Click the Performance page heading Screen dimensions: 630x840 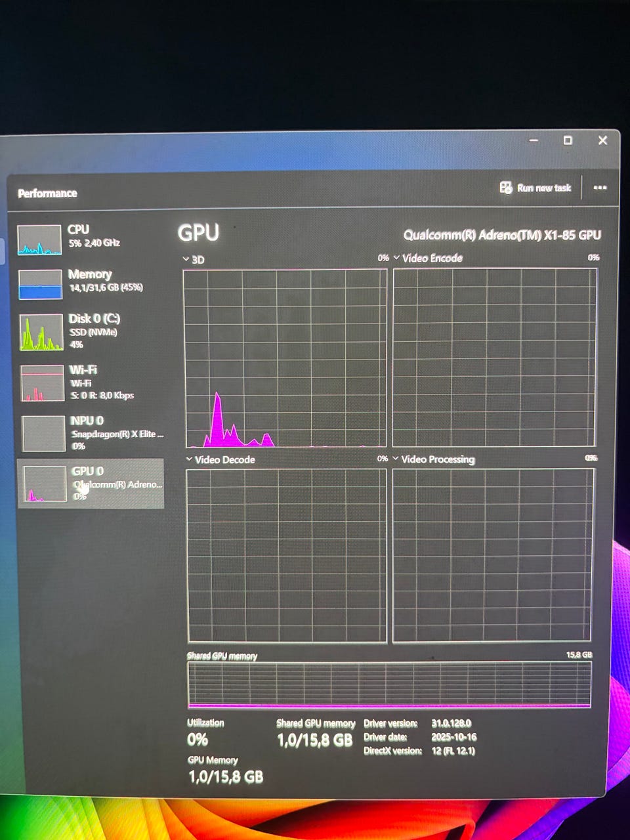click(x=47, y=193)
